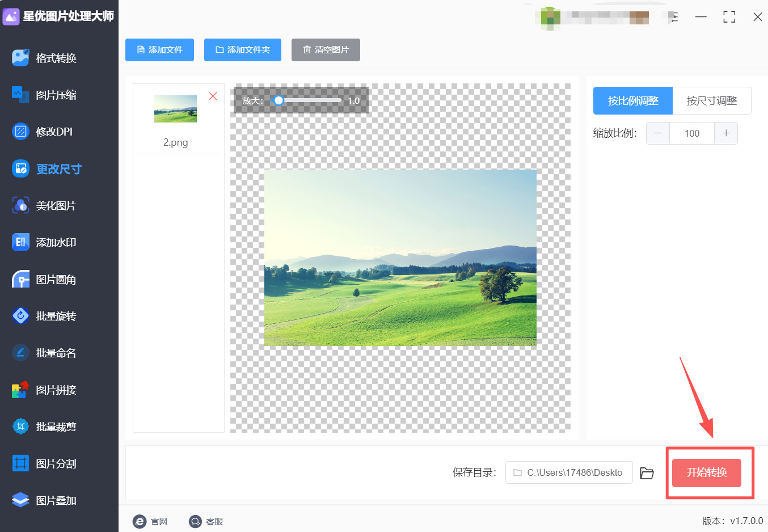Image resolution: width=768 pixels, height=532 pixels.
Task: Open 图片叠加 feature
Action: pyautogui.click(x=56, y=500)
